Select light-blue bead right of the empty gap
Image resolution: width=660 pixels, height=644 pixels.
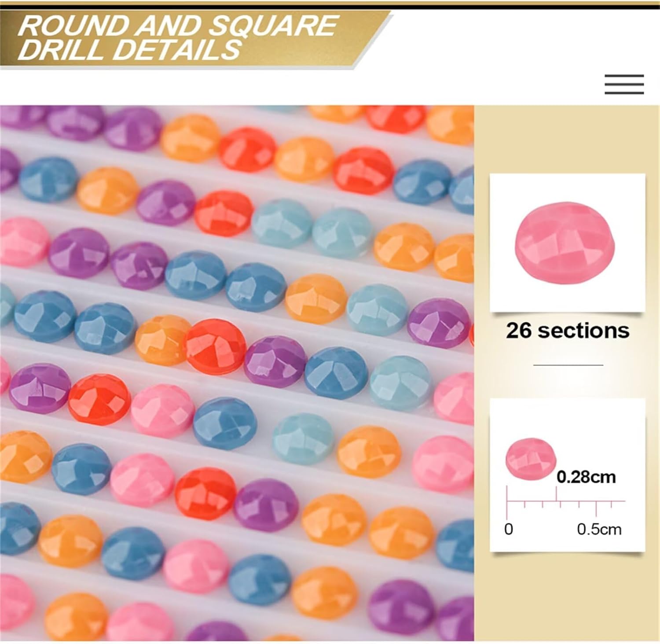click(x=303, y=439)
